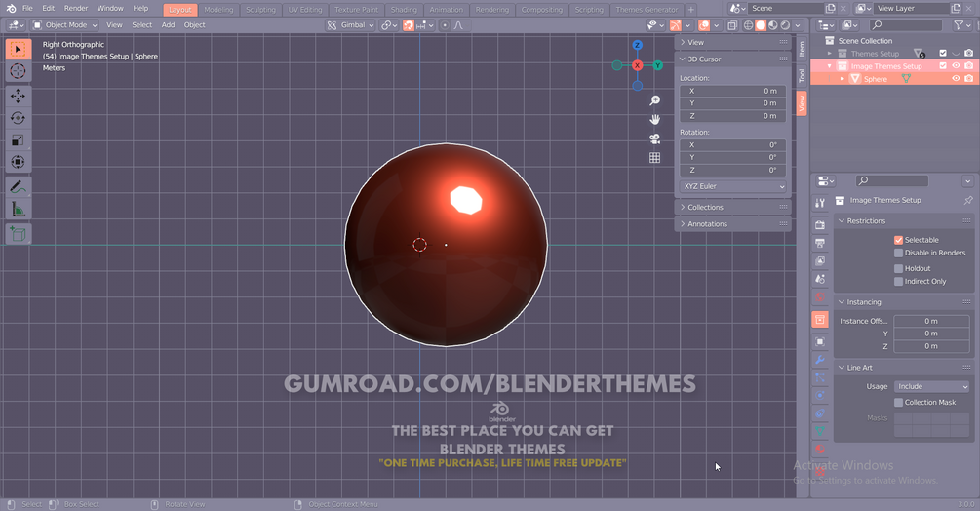Toggle viewport overlays button
The width and height of the screenshot is (980, 511).
(x=704, y=25)
